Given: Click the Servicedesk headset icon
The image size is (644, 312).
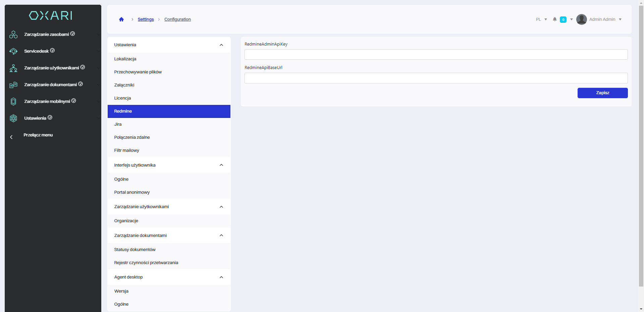Looking at the screenshot, I should [13, 51].
